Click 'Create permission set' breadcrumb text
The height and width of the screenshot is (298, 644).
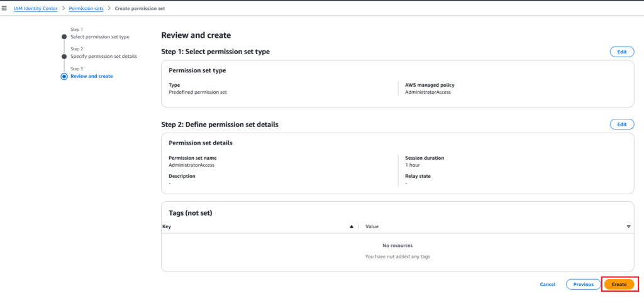140,8
